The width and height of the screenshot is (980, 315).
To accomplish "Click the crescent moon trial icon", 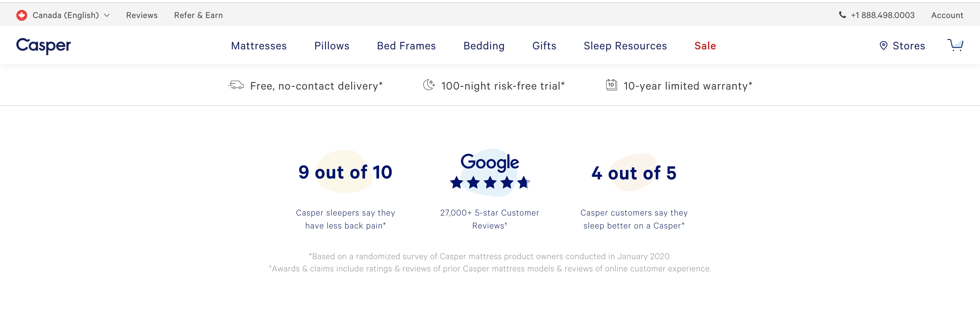I will (x=428, y=85).
